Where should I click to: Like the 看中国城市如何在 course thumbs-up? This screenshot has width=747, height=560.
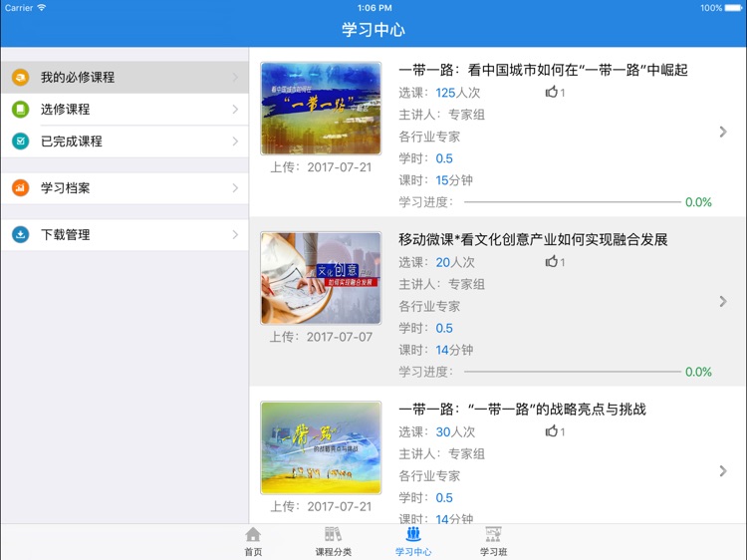(x=551, y=92)
